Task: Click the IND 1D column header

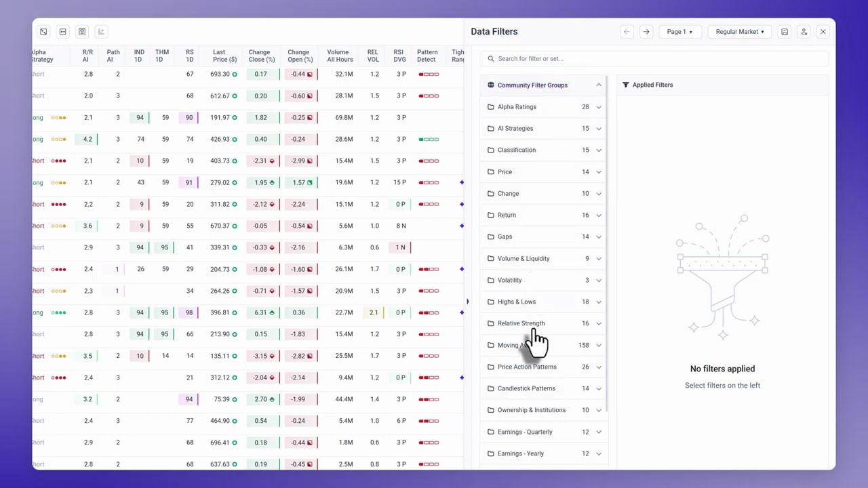Action: 138,56
